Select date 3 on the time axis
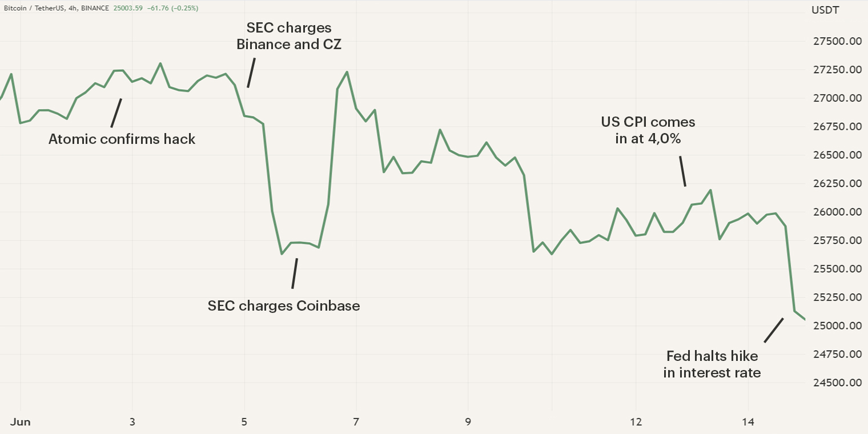 (x=132, y=422)
